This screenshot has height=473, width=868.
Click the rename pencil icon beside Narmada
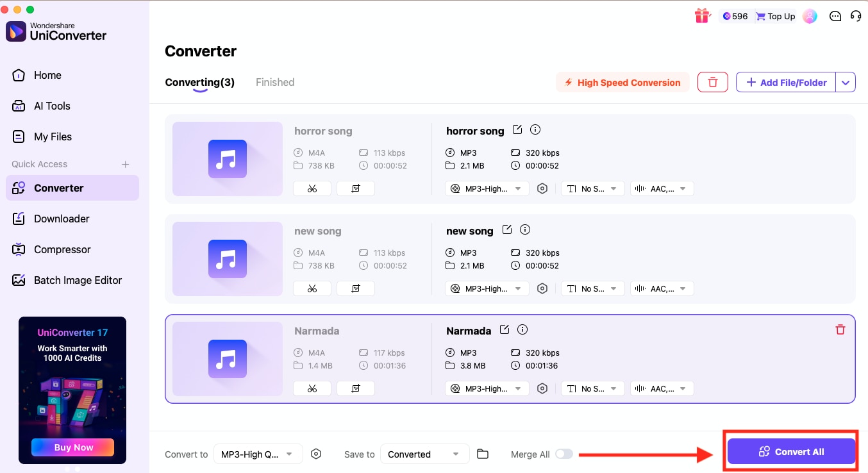pos(504,329)
